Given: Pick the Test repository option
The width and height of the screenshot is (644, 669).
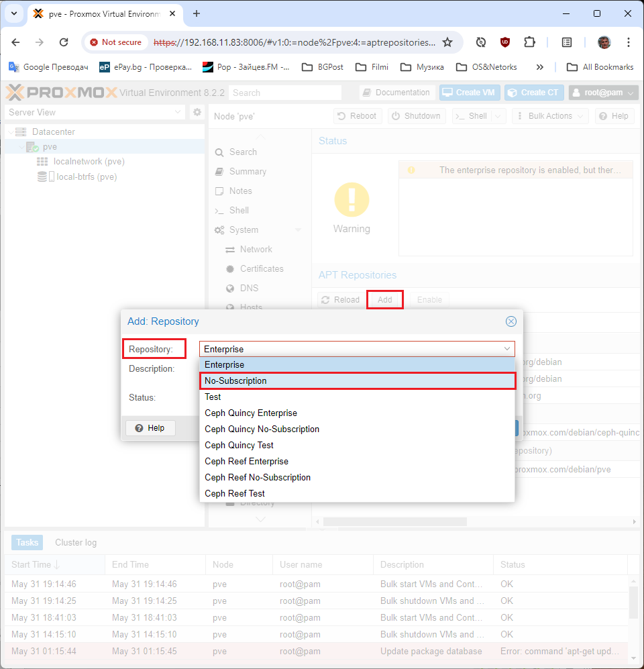Looking at the screenshot, I should pos(358,397).
